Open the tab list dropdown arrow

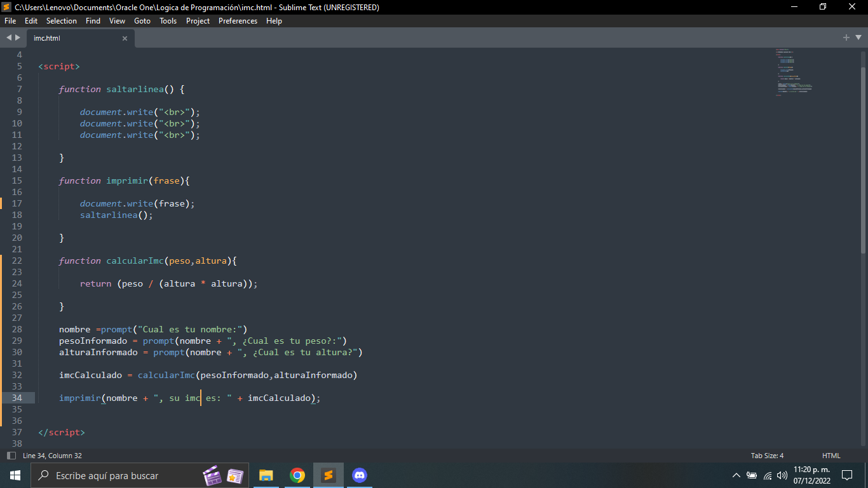pos(857,37)
